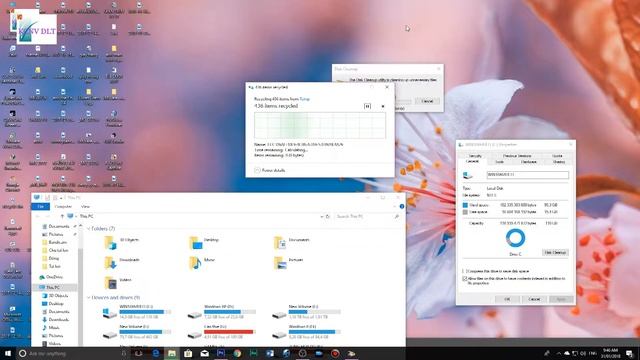
Task: Click the free space gray color square
Action: [465, 212]
